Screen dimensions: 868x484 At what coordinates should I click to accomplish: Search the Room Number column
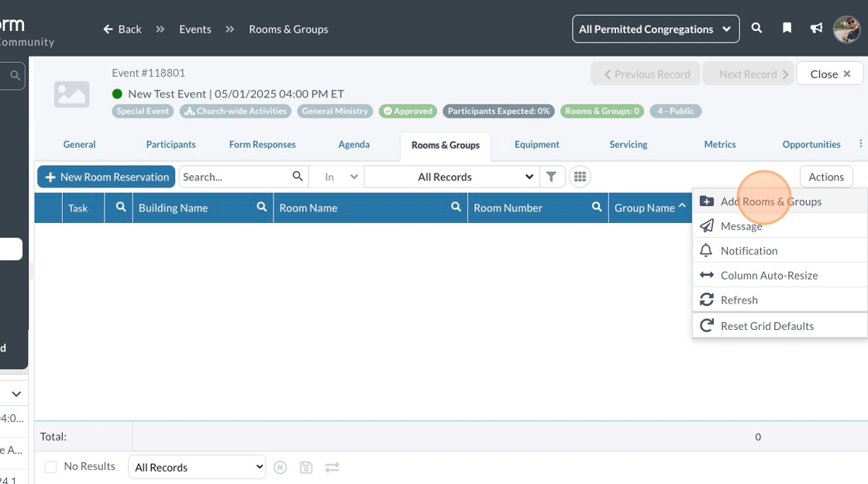point(597,208)
